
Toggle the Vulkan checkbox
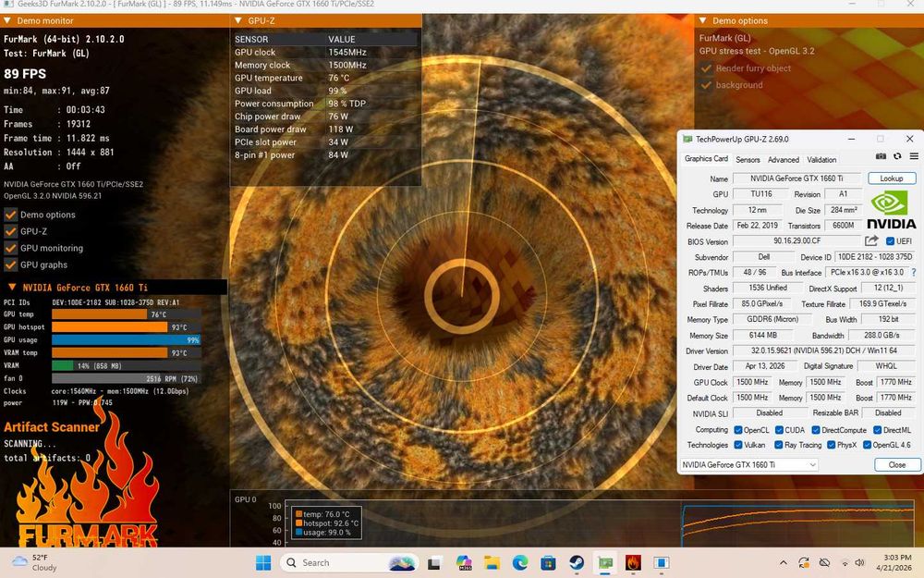(737, 445)
